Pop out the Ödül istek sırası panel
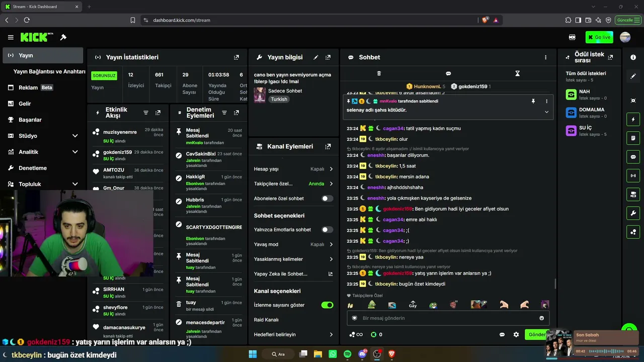This screenshot has width=644, height=362. [x=610, y=57]
